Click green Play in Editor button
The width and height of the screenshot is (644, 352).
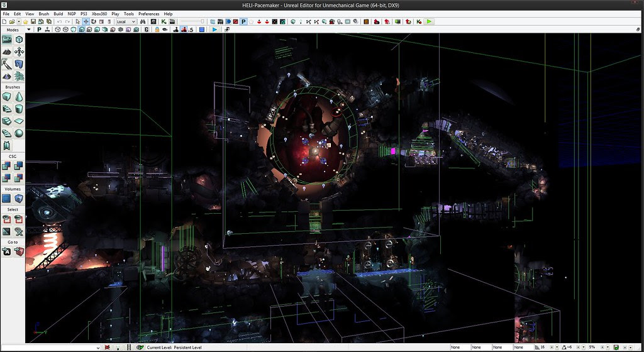[x=429, y=21]
